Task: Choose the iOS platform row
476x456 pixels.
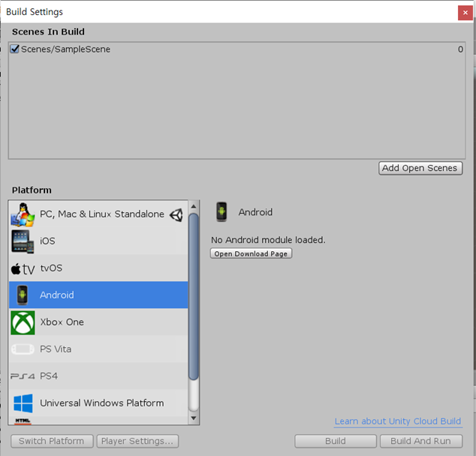Action: click(x=98, y=241)
